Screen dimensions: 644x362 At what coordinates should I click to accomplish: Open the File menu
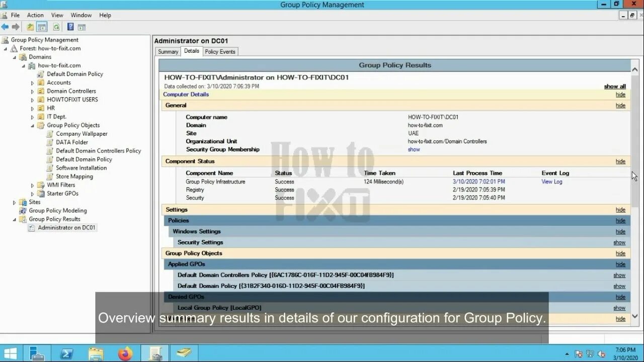coord(15,15)
